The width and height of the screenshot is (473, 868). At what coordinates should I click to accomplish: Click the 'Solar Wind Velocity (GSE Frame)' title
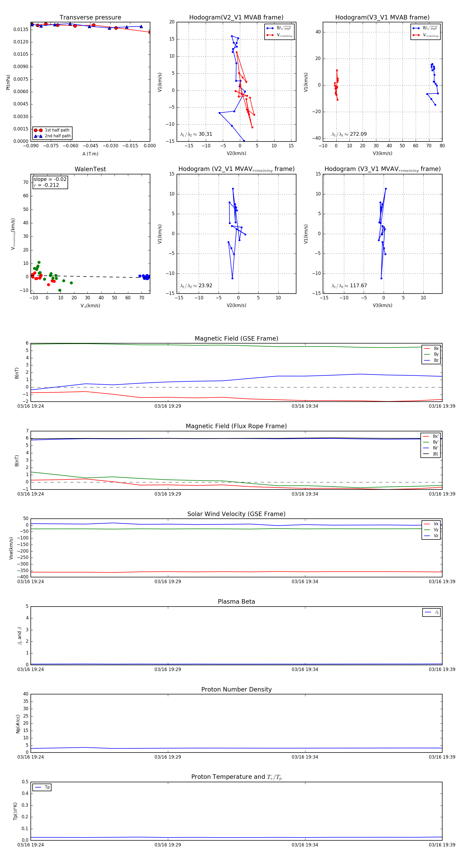[x=236, y=514]
